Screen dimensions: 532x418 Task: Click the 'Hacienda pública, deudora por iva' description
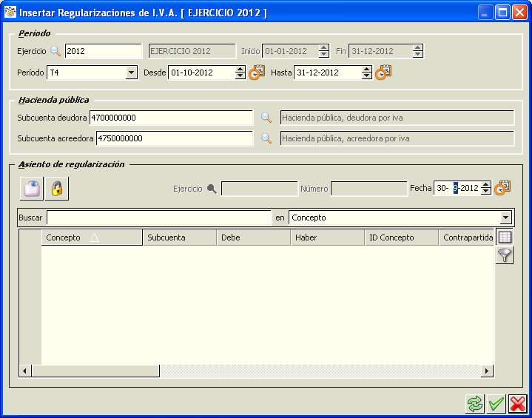[397, 118]
